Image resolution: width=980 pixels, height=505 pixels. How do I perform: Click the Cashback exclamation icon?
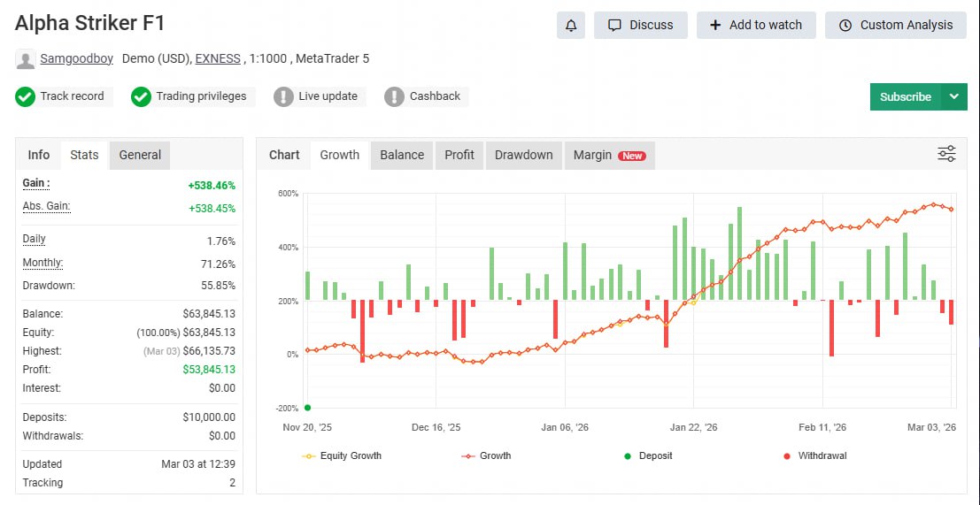pos(394,96)
